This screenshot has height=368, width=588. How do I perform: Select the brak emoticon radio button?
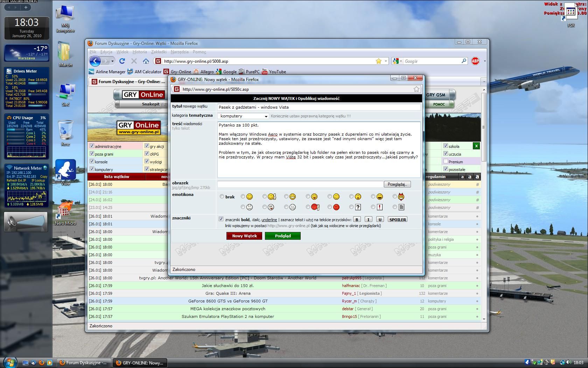[222, 197]
